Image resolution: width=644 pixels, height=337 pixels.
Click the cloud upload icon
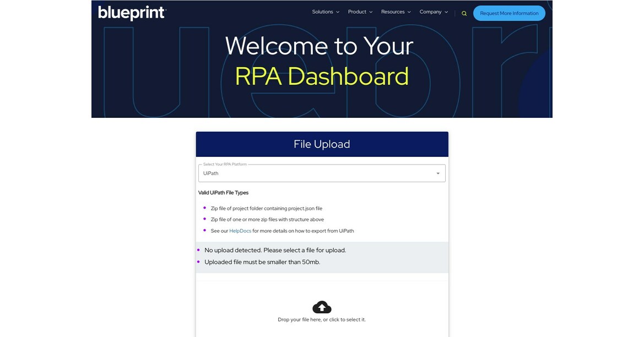(322, 306)
